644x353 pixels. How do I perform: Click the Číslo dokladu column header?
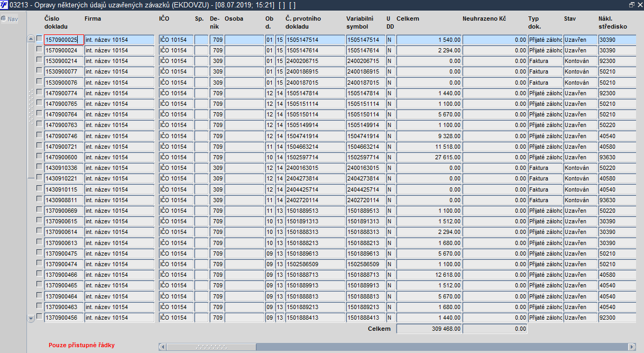57,22
